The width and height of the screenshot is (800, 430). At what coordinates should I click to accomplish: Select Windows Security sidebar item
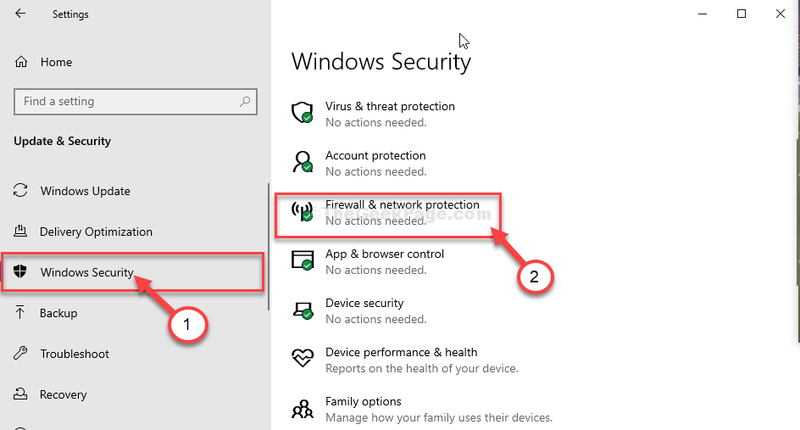133,272
